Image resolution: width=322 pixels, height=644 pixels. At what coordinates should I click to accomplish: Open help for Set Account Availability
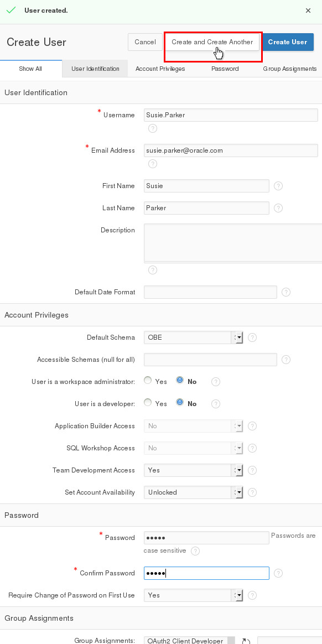point(252,492)
